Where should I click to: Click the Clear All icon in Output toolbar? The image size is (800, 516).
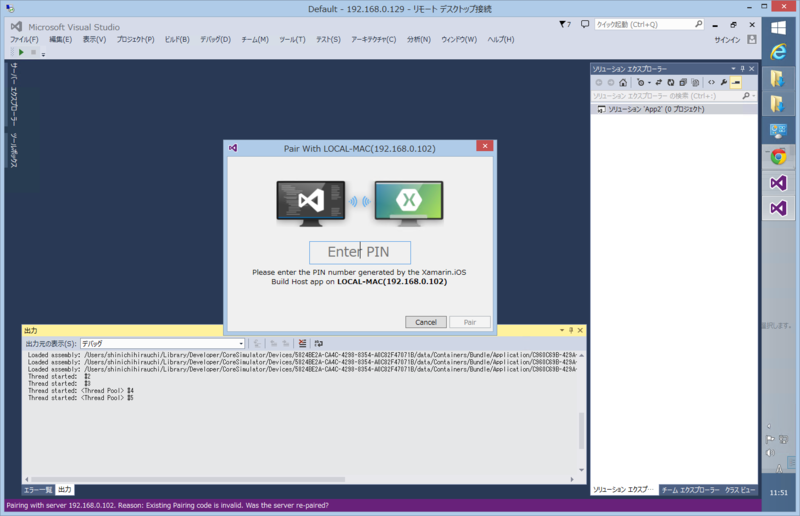coord(303,343)
